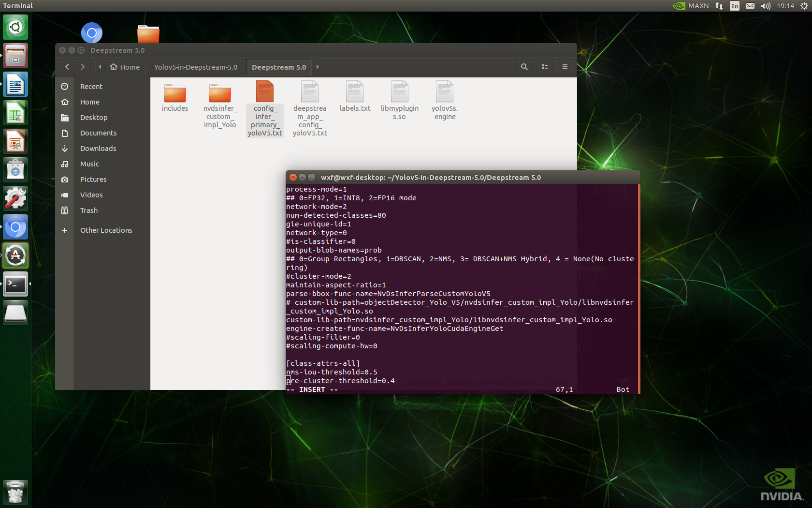
Task: Click the engine-create-func-name line in terminal
Action: pyautogui.click(x=394, y=329)
